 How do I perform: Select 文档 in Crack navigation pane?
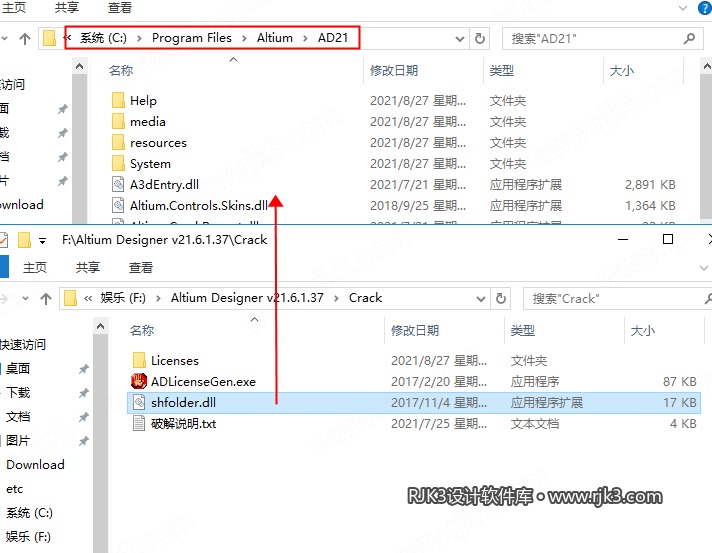18,416
